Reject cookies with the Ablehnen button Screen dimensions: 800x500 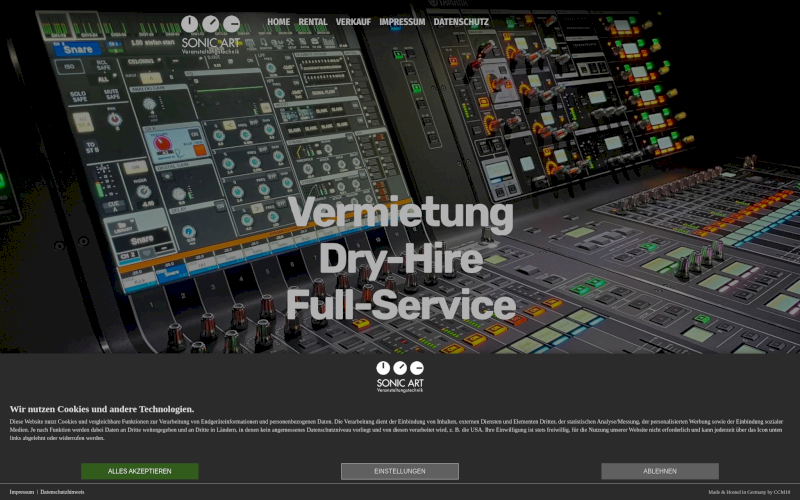click(660, 471)
